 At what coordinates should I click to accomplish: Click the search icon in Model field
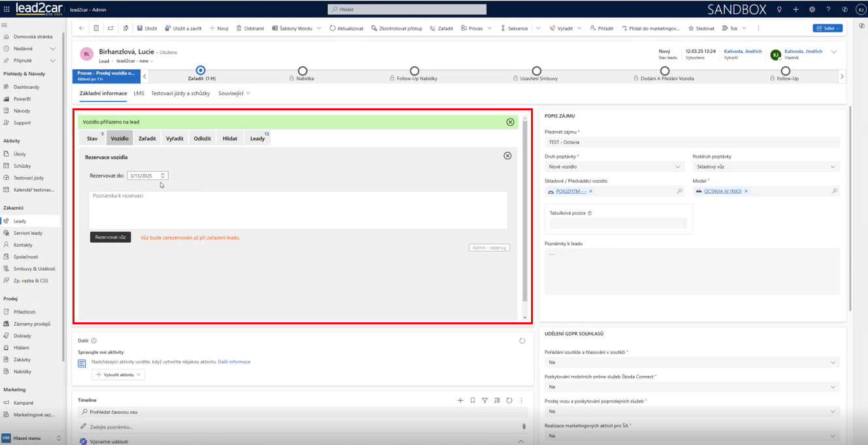click(x=834, y=191)
